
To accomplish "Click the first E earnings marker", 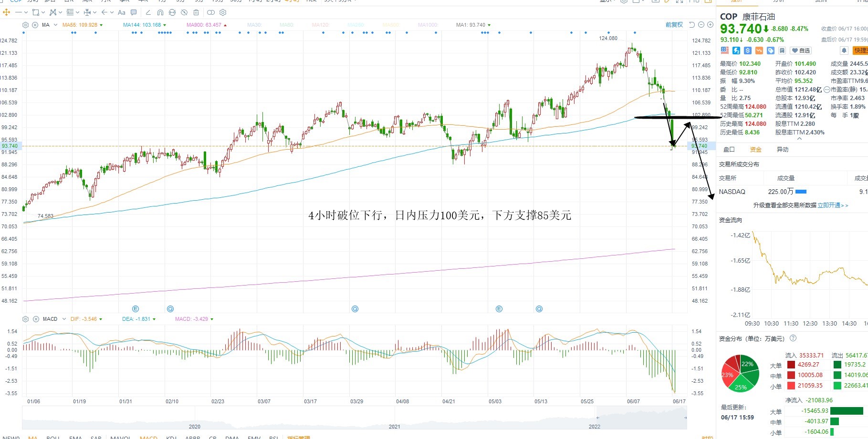I will pyautogui.click(x=136, y=309).
